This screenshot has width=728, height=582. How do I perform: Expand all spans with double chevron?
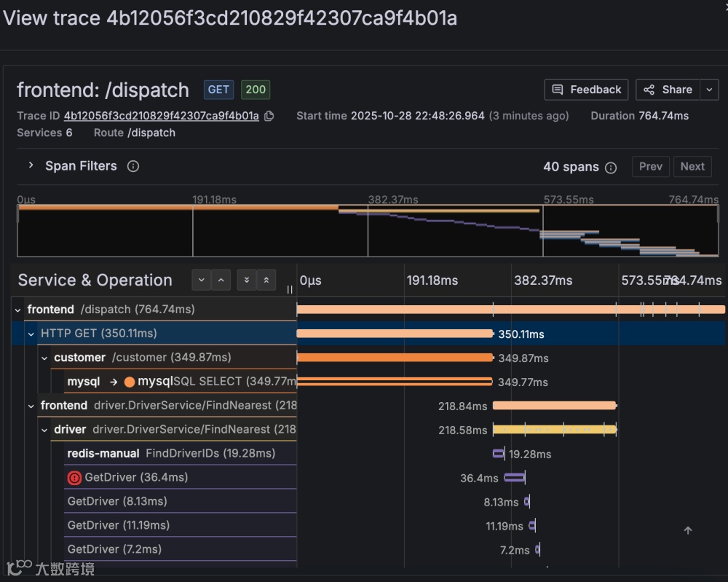247,280
